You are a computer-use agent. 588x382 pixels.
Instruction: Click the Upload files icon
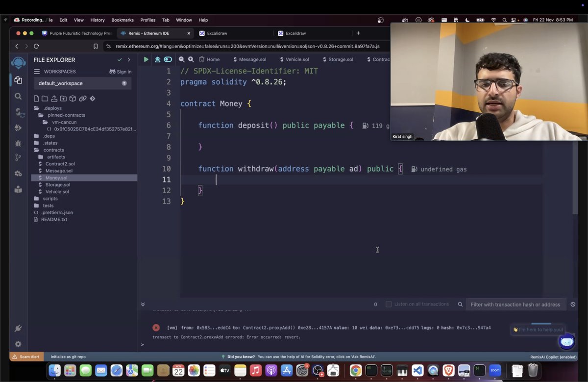click(54, 98)
